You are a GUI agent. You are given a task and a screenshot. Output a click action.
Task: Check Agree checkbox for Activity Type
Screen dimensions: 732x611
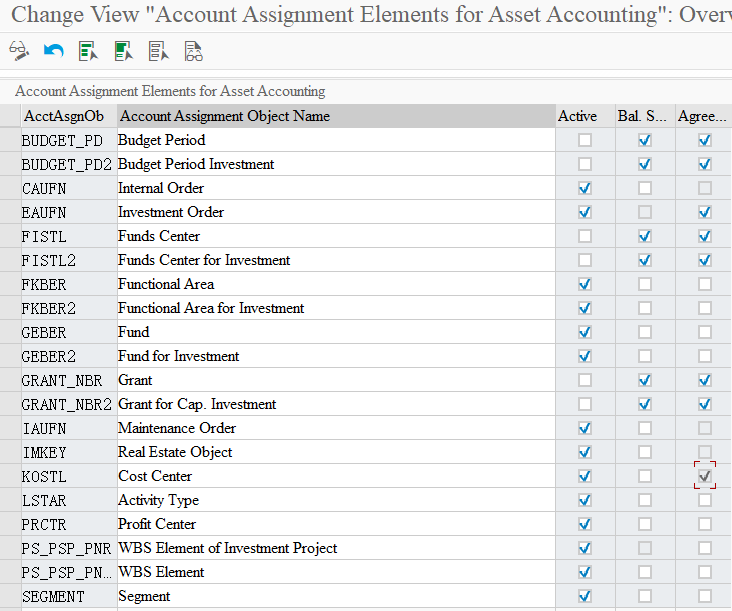[x=704, y=500]
